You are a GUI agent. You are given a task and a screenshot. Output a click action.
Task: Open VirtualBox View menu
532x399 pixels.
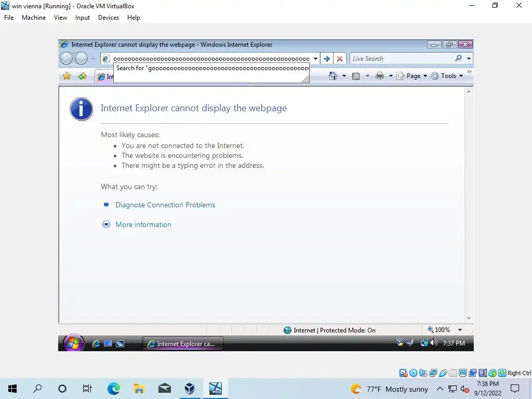click(60, 18)
